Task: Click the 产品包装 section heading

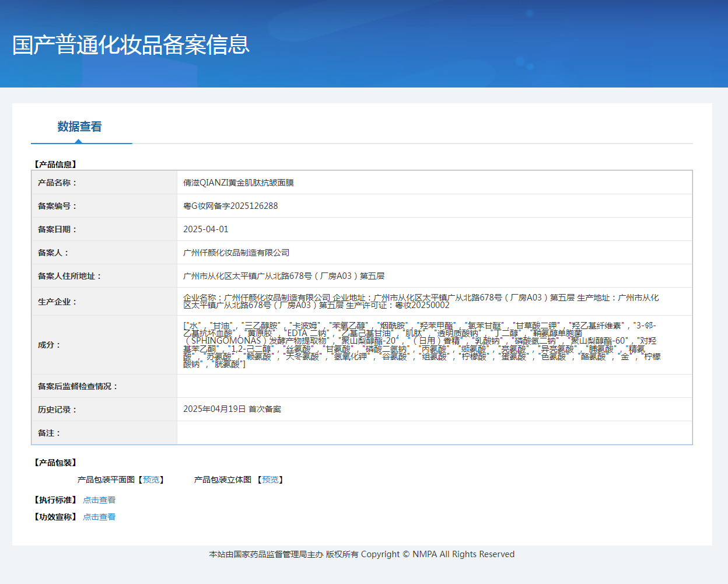Action: pyautogui.click(x=55, y=463)
